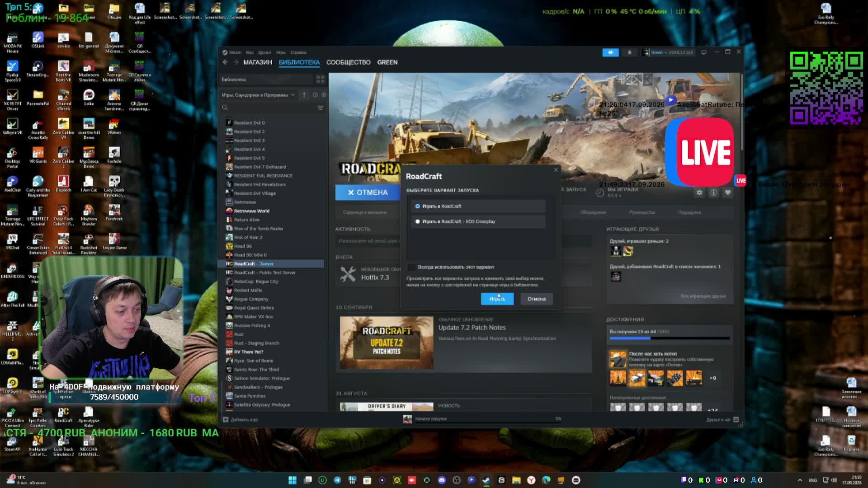Open the Steam menu in menu bar
The width and height of the screenshot is (868, 488).
click(x=235, y=52)
